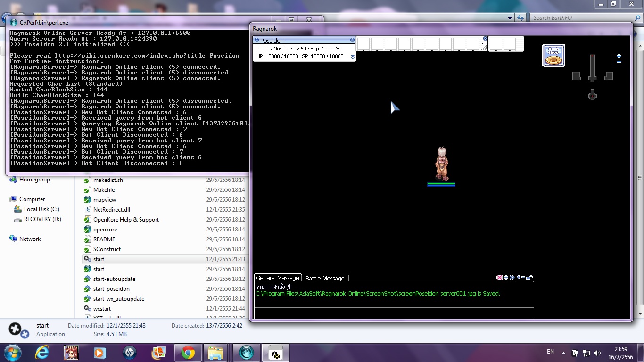The image size is (644, 362).
Task: Select the start-poseidon file
Action: click(111, 289)
